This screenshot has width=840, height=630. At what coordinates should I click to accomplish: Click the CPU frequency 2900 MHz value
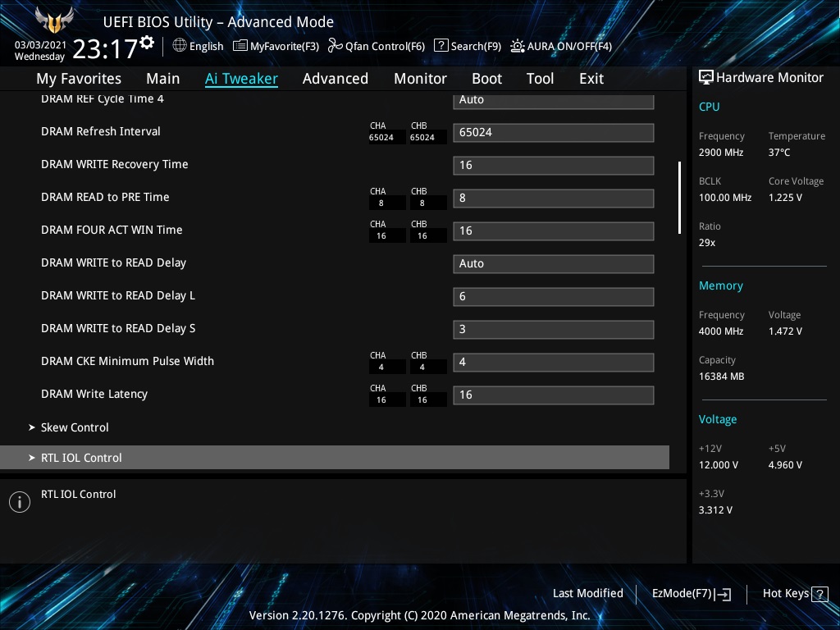click(721, 153)
